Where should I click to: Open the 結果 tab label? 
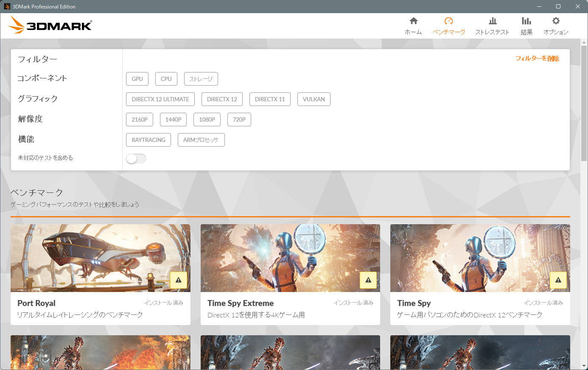[x=526, y=32]
